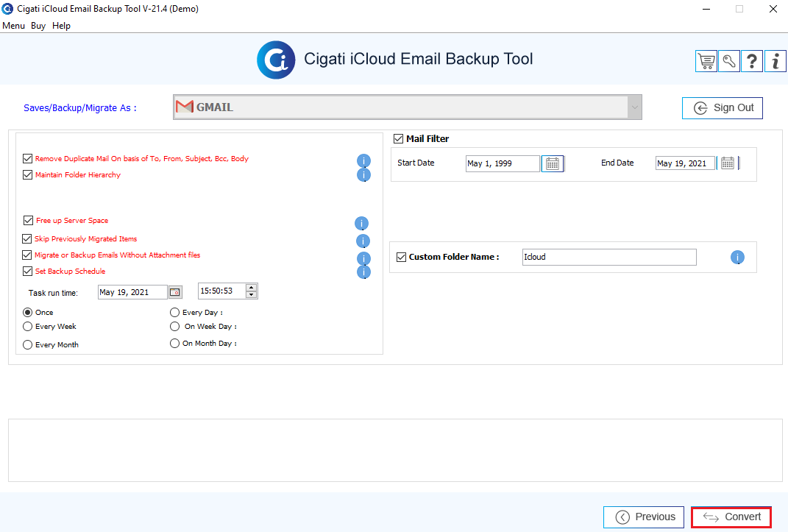Show info for Set Backup Schedule
The height and width of the screenshot is (532, 788).
click(x=364, y=272)
